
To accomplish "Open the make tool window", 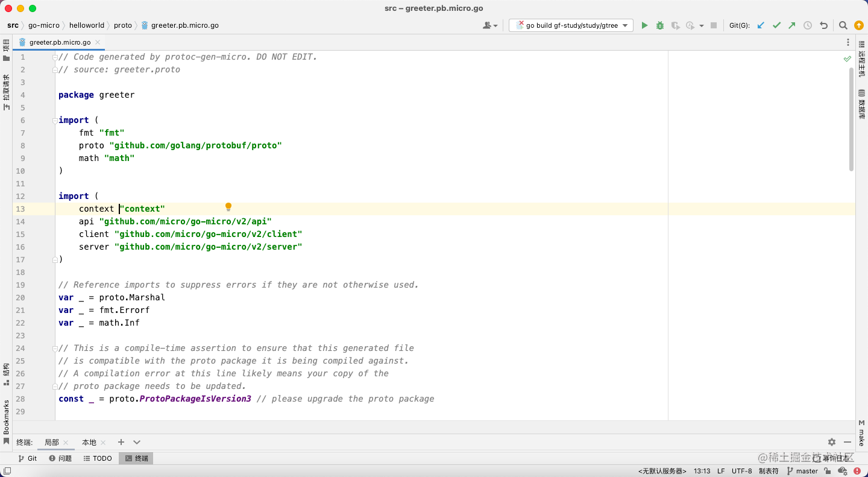I will tap(862, 432).
